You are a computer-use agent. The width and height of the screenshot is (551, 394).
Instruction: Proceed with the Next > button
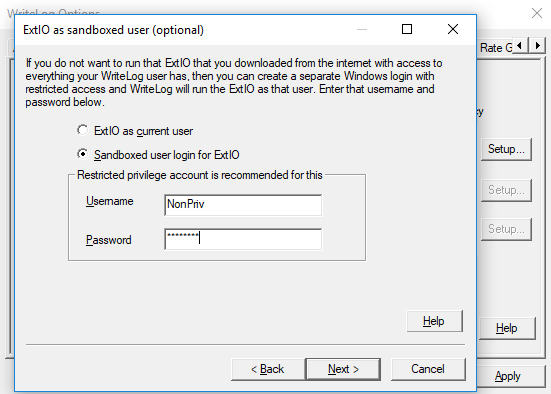click(343, 369)
